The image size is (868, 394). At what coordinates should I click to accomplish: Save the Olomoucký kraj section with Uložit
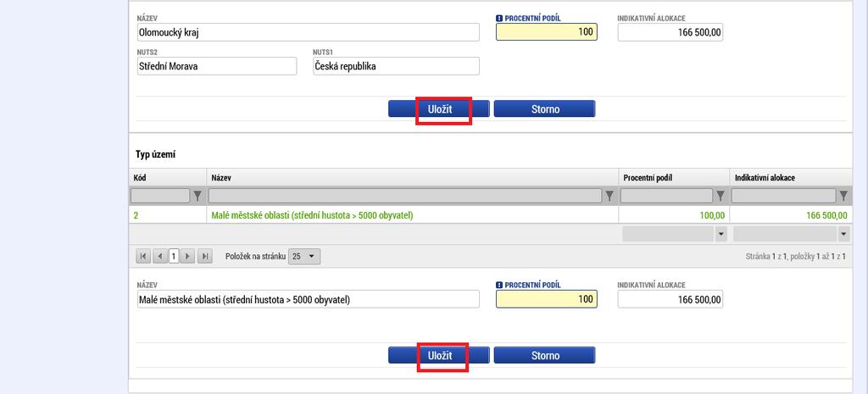[x=439, y=109]
